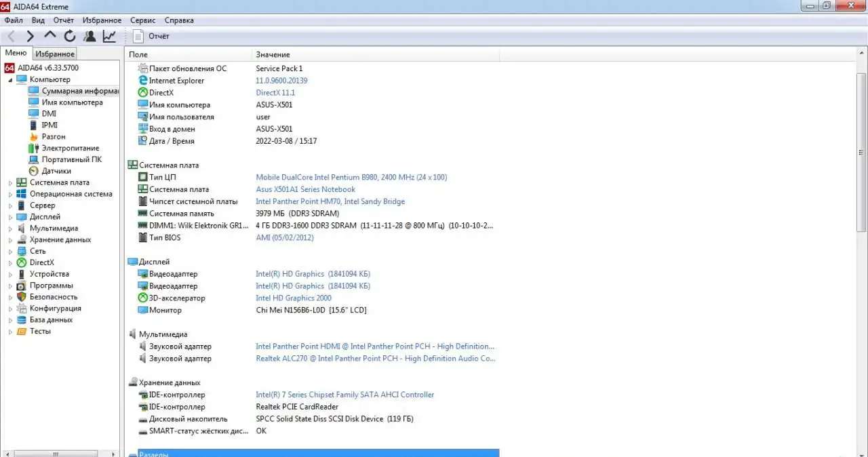
Task: Open the 11.0.9600.20139 Internet Explorer link
Action: coord(281,81)
